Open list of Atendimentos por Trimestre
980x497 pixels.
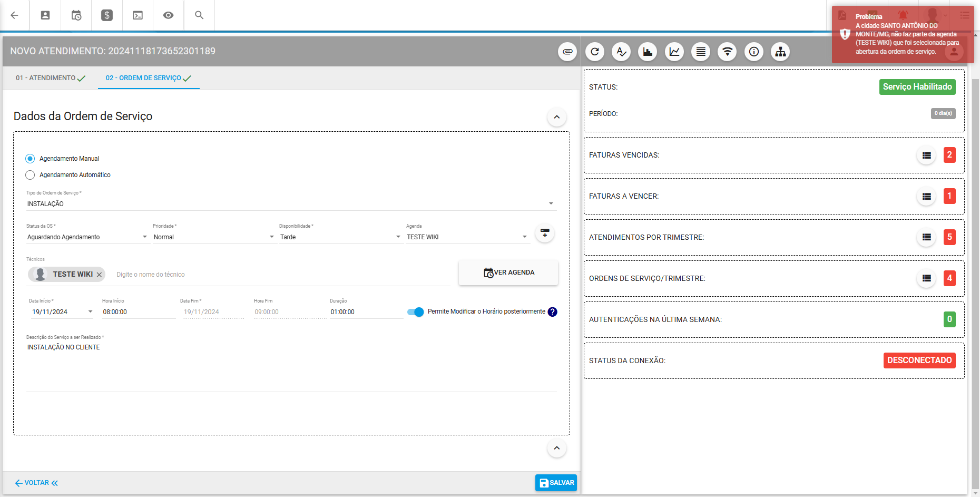tap(926, 238)
